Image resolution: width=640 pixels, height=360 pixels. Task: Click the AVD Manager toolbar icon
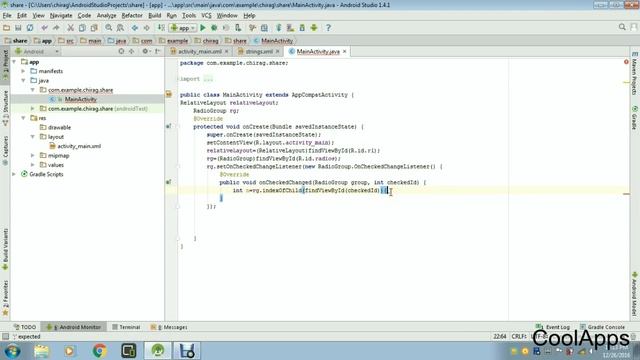click(290, 28)
